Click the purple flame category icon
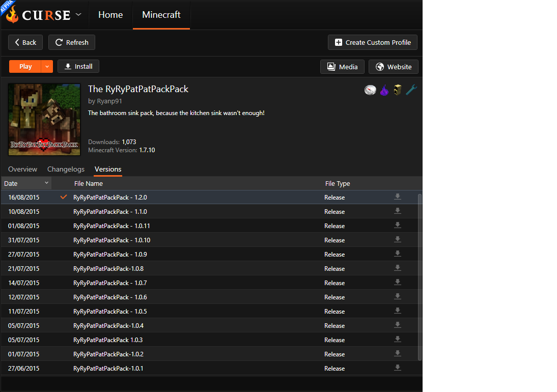557x392 pixels. pyautogui.click(x=384, y=90)
